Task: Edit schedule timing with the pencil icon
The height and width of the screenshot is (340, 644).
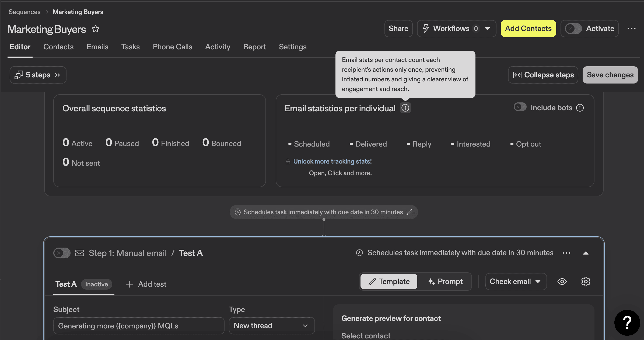Action: (409, 212)
